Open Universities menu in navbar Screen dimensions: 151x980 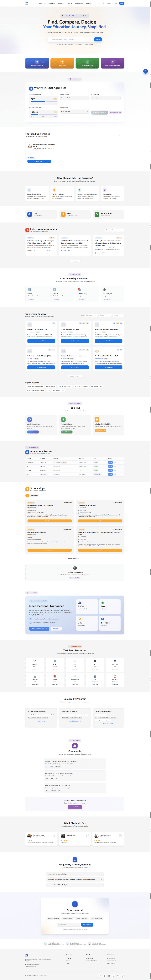(x=51, y=3)
